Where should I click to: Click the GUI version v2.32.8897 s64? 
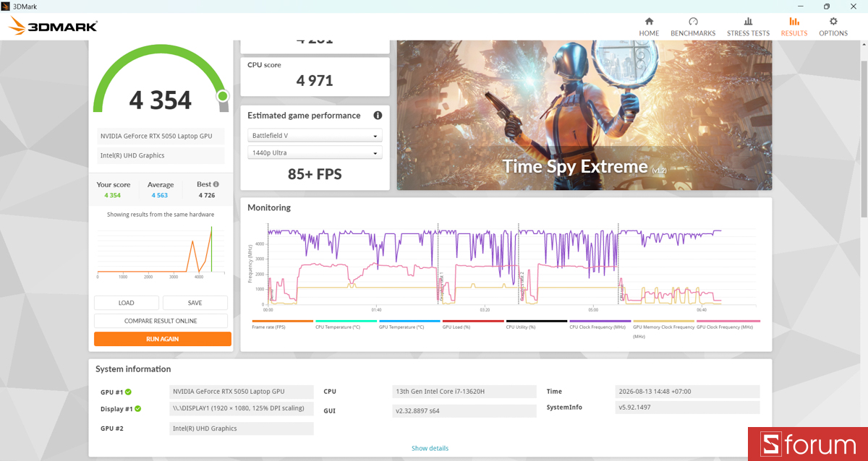tap(463, 410)
